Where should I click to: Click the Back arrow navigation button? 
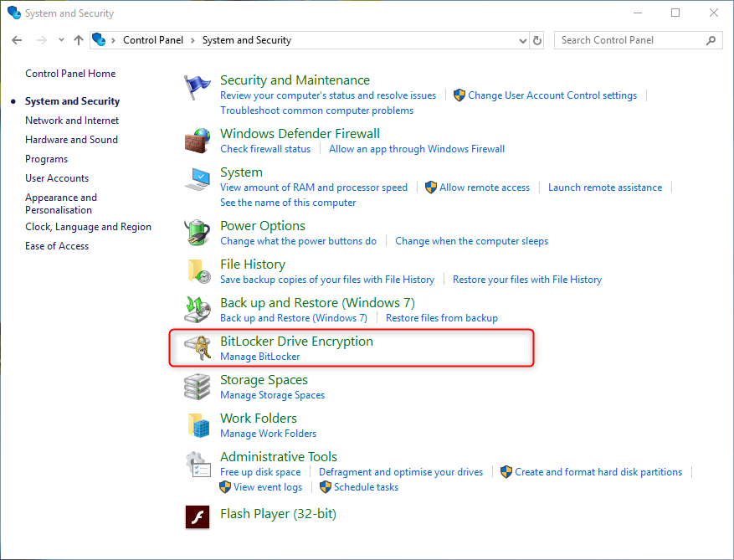(17, 40)
